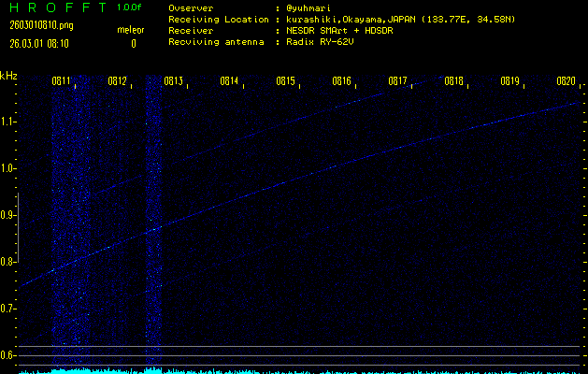Select the 0.8 kHz frequency label
588x374 pixels.
click(x=8, y=262)
